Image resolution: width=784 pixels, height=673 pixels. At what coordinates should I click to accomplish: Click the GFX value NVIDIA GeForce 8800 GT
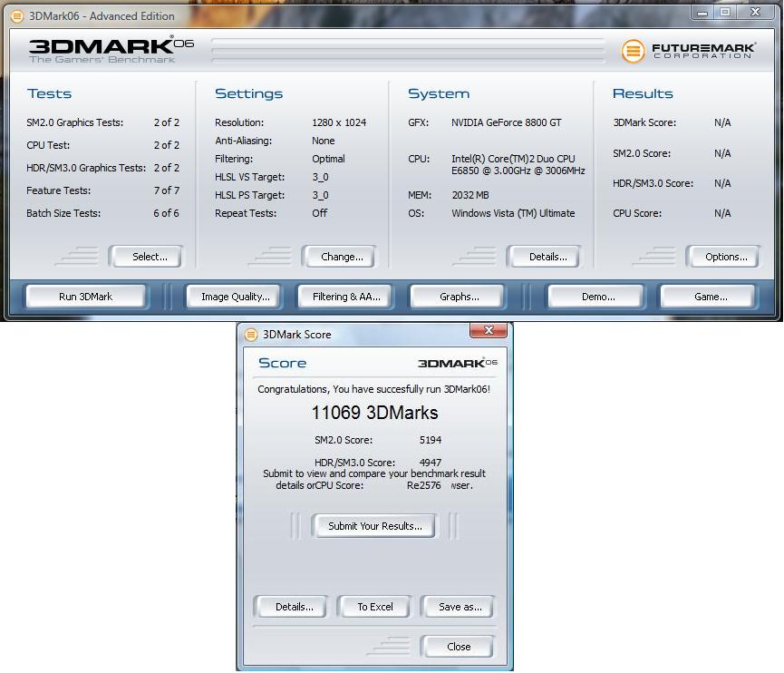(x=506, y=122)
